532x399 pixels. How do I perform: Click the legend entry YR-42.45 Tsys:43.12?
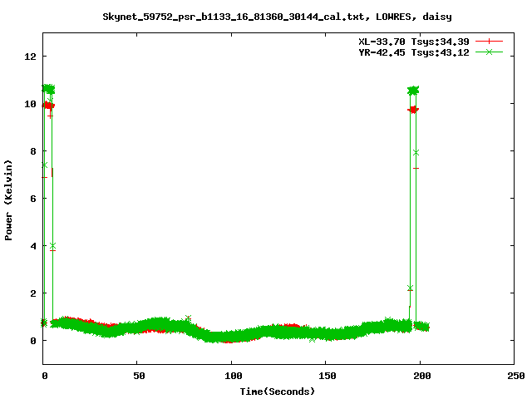[x=414, y=52]
